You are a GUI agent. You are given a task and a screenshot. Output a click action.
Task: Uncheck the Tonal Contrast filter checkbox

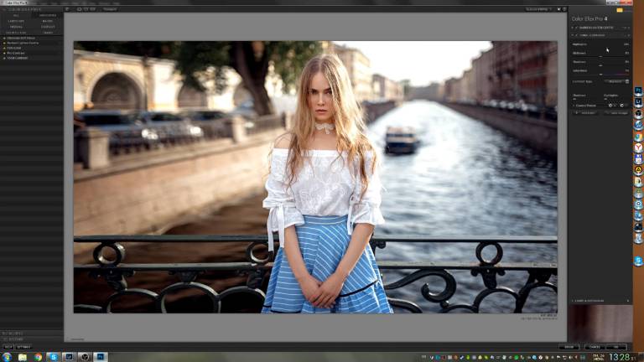[574, 35]
